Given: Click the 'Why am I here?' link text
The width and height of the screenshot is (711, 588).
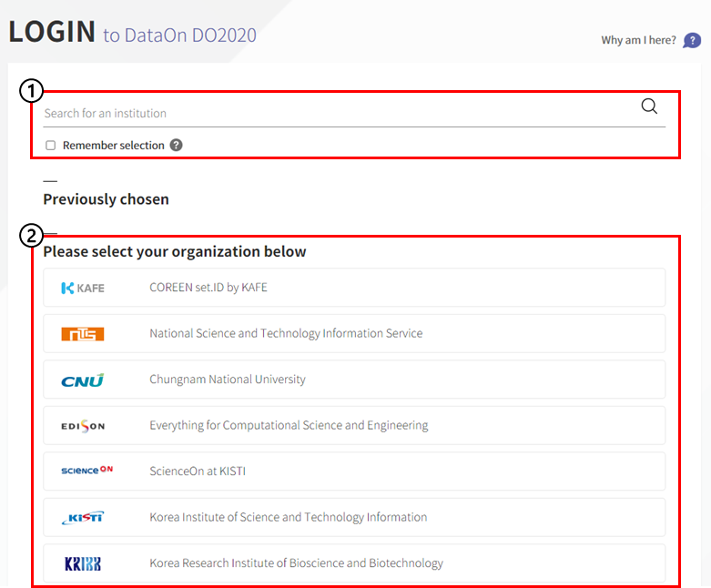Looking at the screenshot, I should point(638,40).
